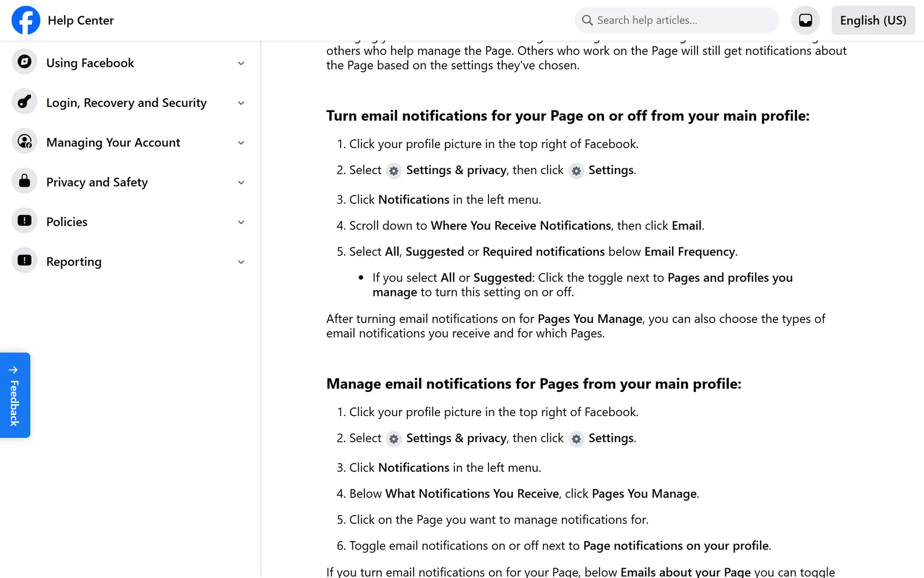
Task: Expand the Login, Recovery and Security chevron
Action: coord(241,103)
